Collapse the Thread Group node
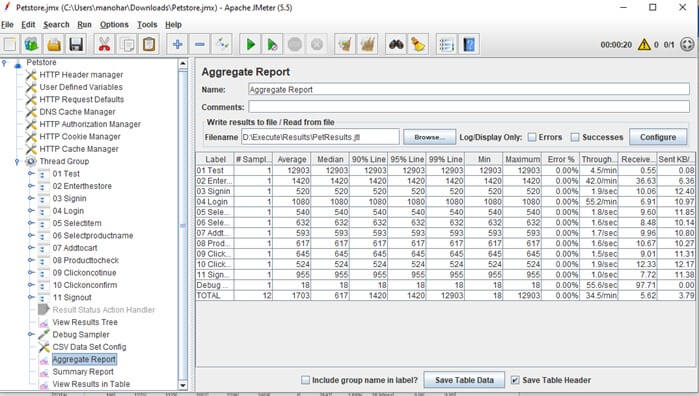The height and width of the screenshot is (396, 699). click(17, 161)
